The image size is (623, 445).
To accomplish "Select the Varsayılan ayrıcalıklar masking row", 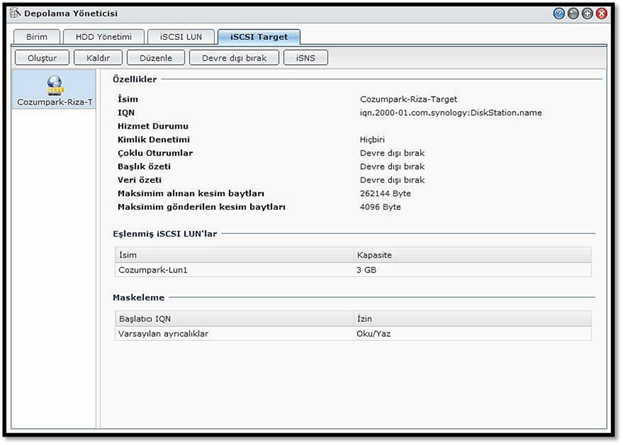I will tap(234, 333).
